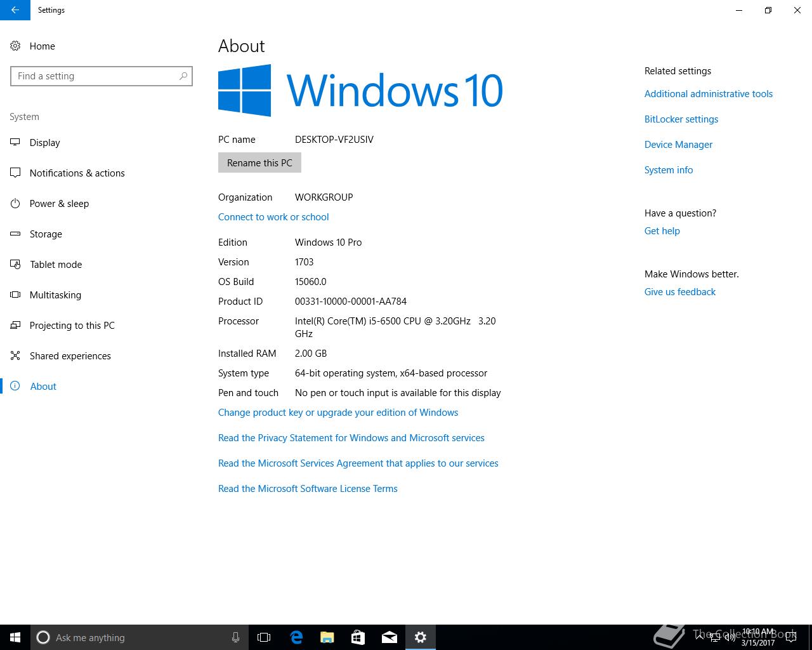The image size is (812, 650).
Task: Click the Get help link
Action: click(662, 231)
